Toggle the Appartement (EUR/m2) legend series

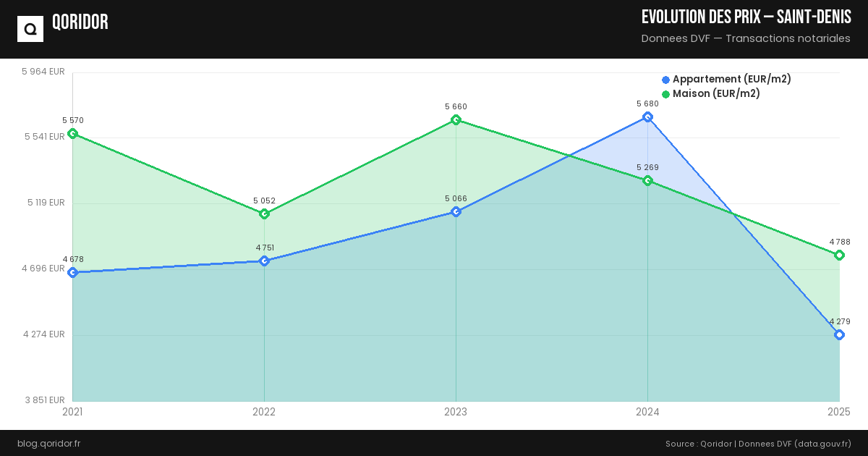731,79
